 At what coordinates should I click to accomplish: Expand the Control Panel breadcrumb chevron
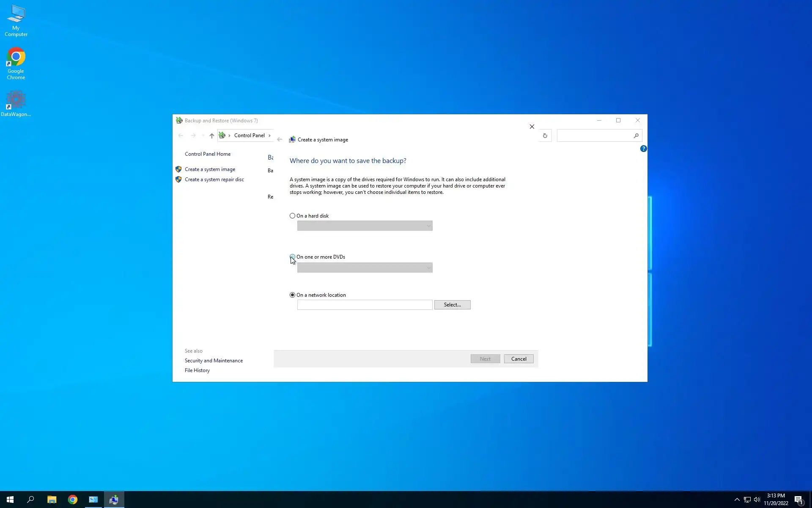click(x=269, y=135)
